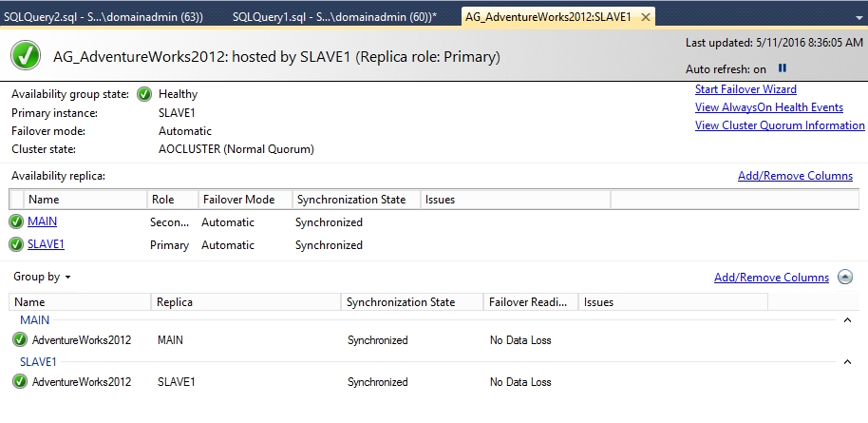The image size is (868, 423).
Task: Click the Replica cell MAIN in database table
Action: tap(170, 340)
